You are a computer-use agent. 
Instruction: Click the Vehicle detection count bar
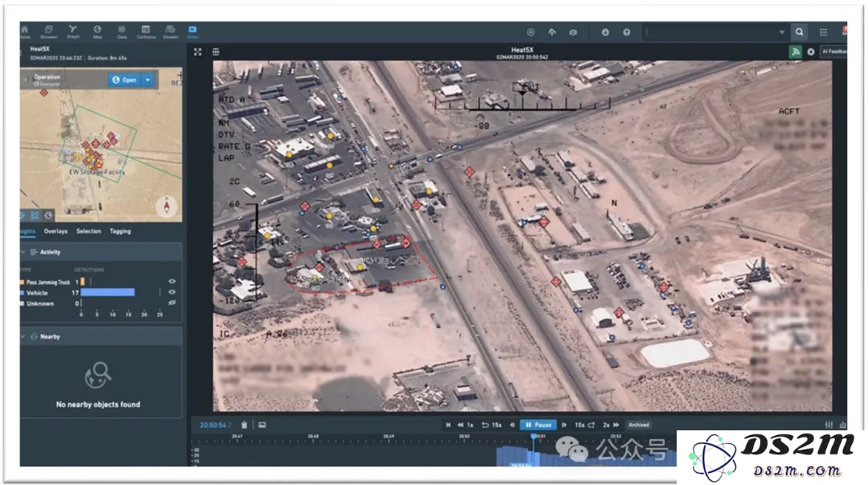click(108, 292)
